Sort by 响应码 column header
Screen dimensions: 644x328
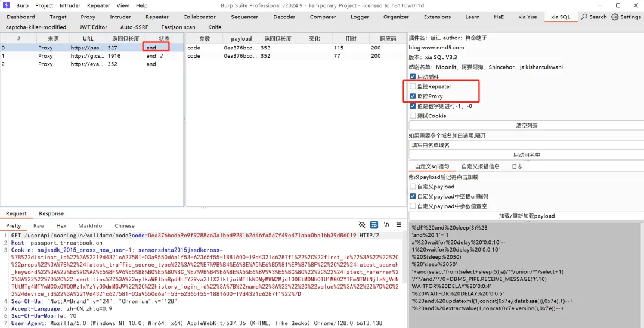click(388, 38)
